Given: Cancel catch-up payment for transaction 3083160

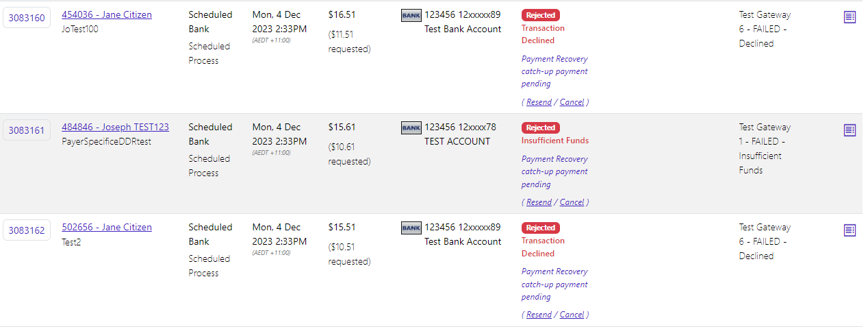Looking at the screenshot, I should coord(572,102).
